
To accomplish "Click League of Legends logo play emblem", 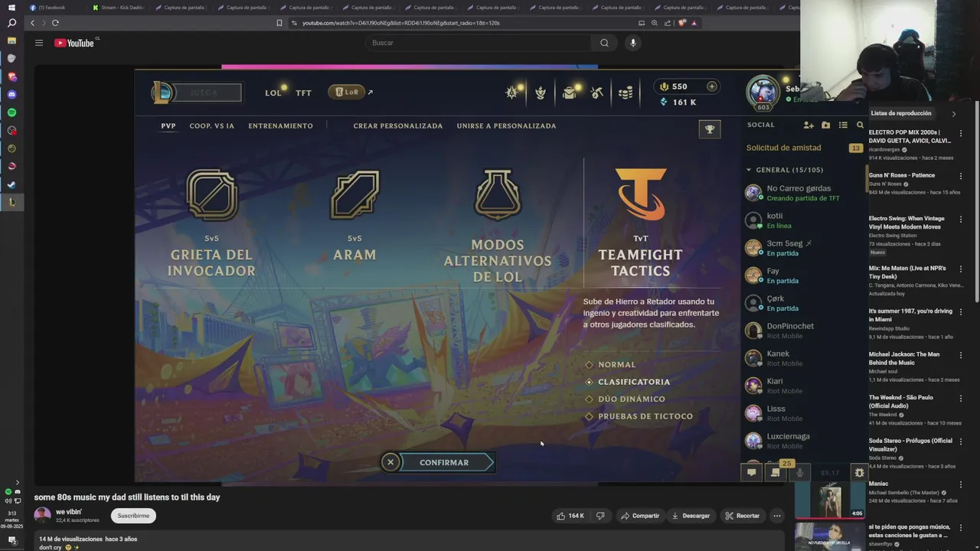I will tap(162, 93).
